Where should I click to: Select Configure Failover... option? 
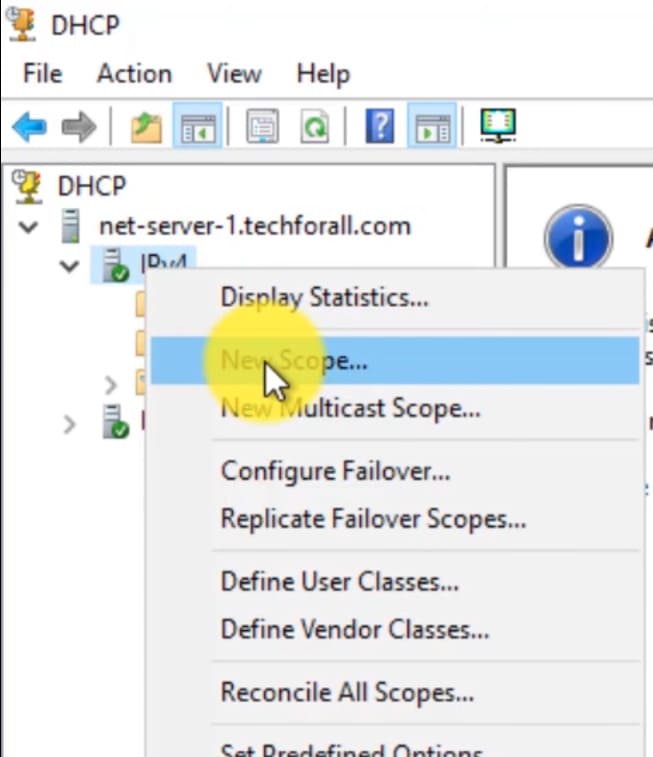pos(335,470)
